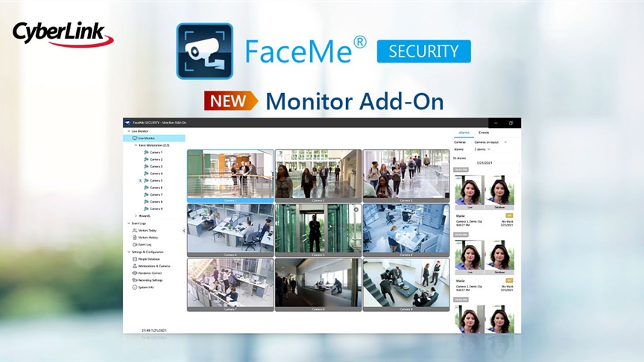Image resolution: width=644 pixels, height=362 pixels.
Task: Select the Camera 7 video feed
Action: [230, 283]
